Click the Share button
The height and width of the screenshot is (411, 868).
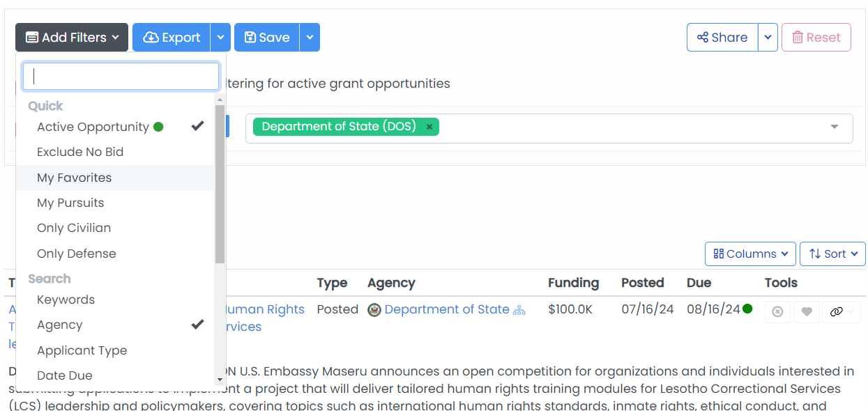[x=722, y=38]
